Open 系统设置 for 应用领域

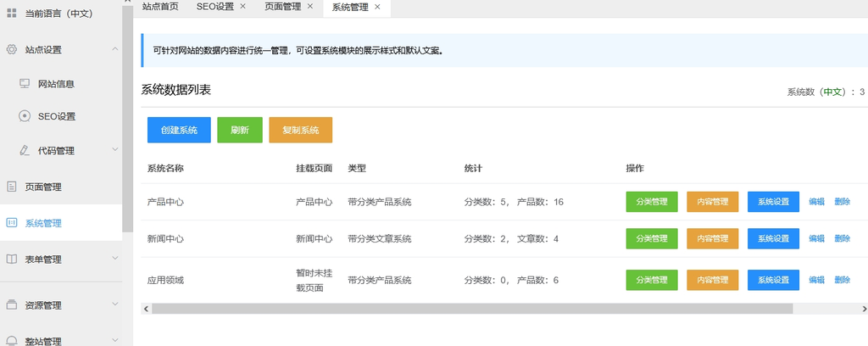(x=773, y=280)
